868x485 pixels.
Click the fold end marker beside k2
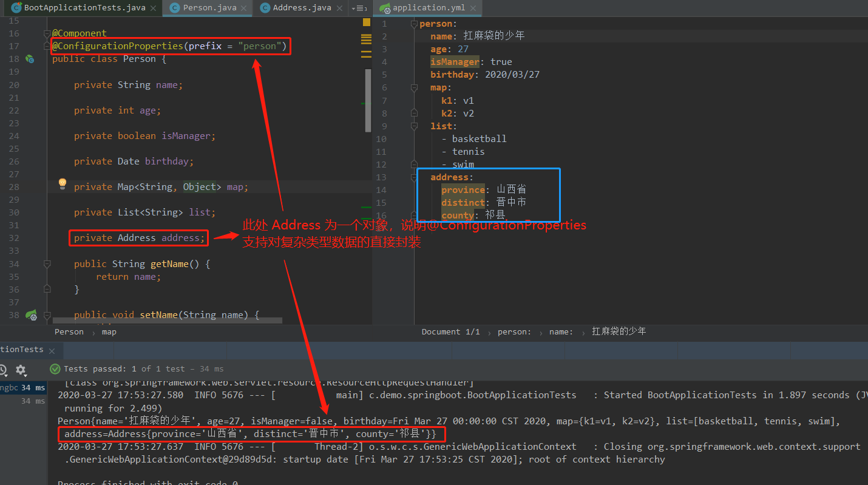point(415,113)
